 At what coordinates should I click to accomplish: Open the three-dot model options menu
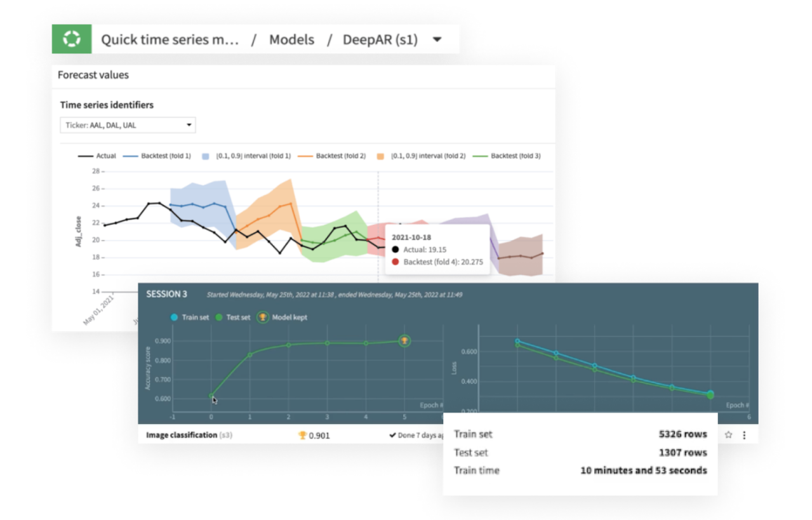pyautogui.click(x=744, y=435)
